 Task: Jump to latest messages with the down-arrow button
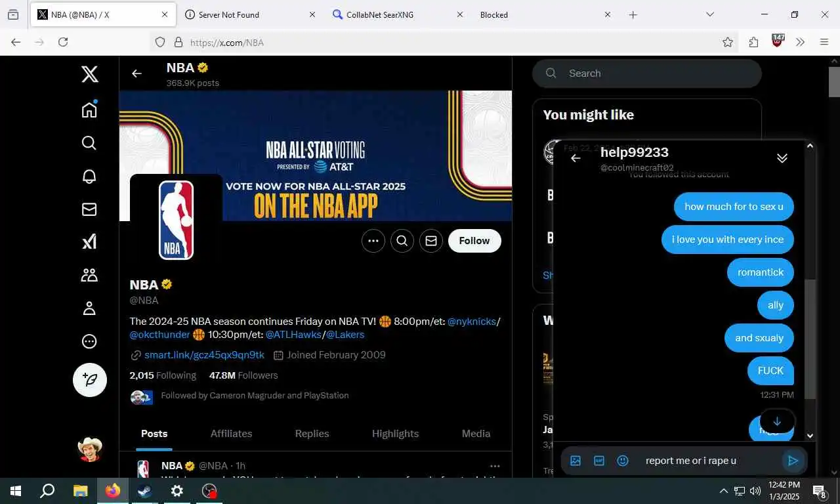(x=777, y=421)
